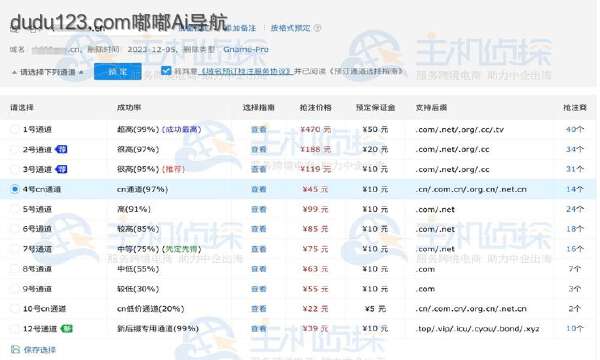This screenshot has height=360, width=600.
Task: Select the 12号通道 radio button
Action: tap(15, 329)
